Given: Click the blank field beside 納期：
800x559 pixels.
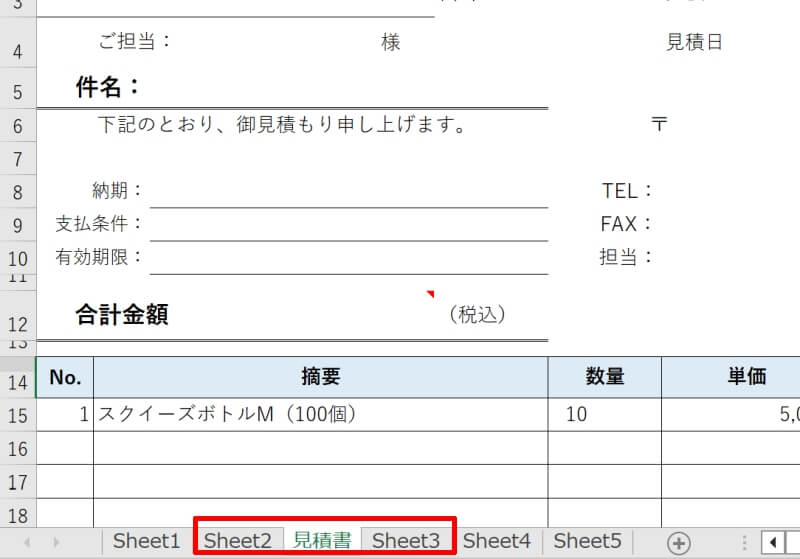Looking at the screenshot, I should tap(349, 191).
